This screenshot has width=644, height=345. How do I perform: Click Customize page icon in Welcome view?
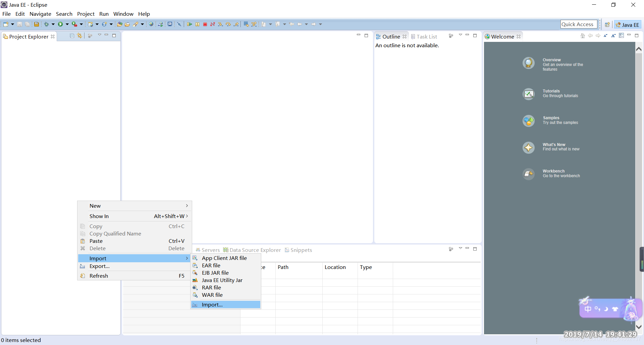point(621,36)
